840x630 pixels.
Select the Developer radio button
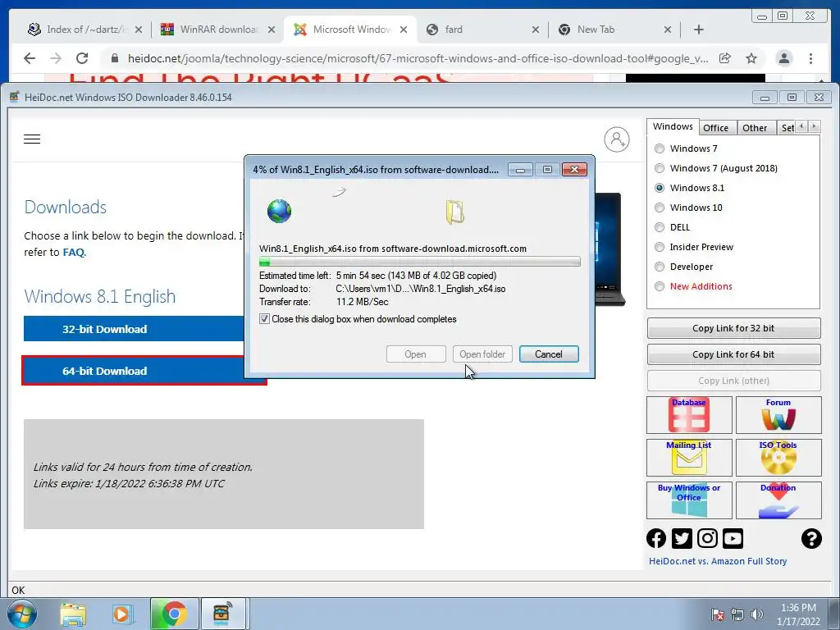pyautogui.click(x=660, y=267)
